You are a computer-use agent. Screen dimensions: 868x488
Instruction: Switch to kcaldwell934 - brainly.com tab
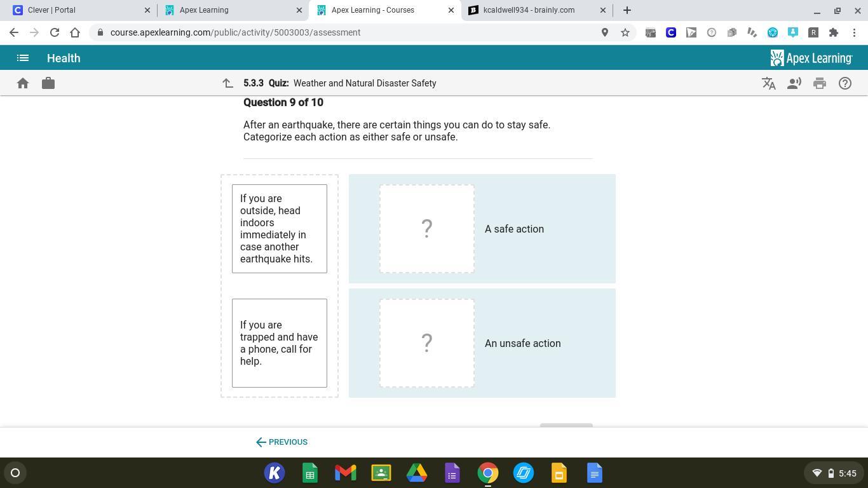tap(536, 10)
